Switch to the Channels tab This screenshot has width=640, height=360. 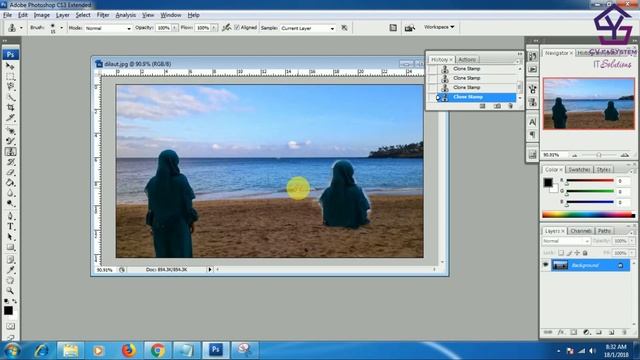pos(581,231)
